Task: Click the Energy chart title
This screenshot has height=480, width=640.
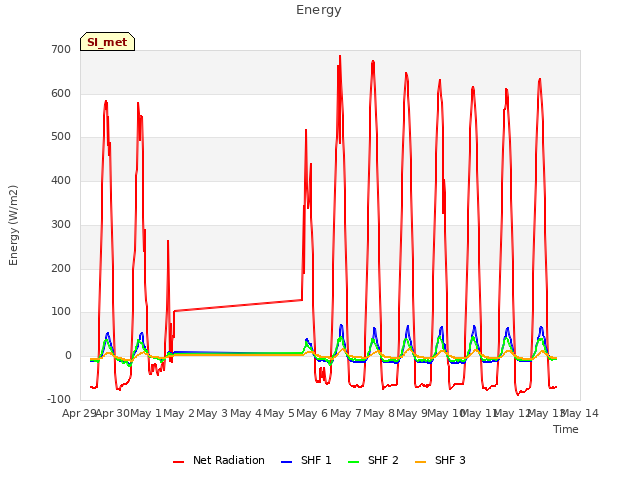Action: 319,10
